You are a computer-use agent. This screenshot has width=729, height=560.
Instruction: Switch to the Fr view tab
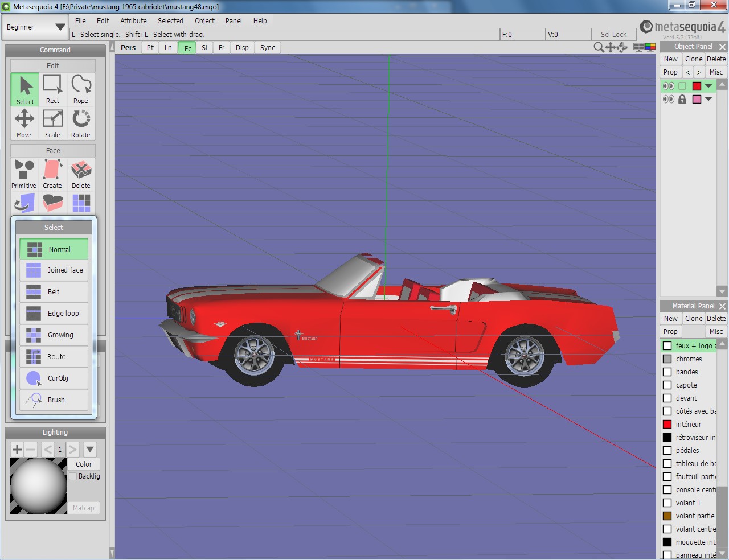[x=222, y=48]
